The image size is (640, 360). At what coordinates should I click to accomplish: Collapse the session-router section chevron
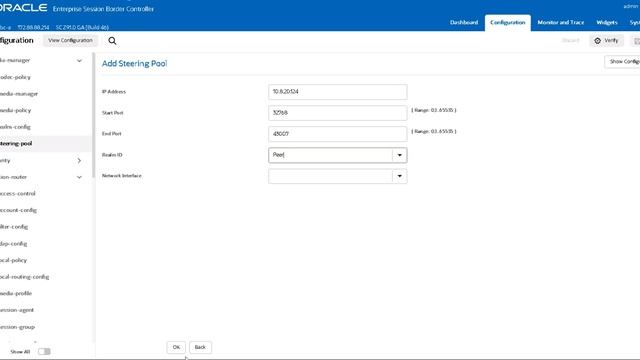click(79, 177)
